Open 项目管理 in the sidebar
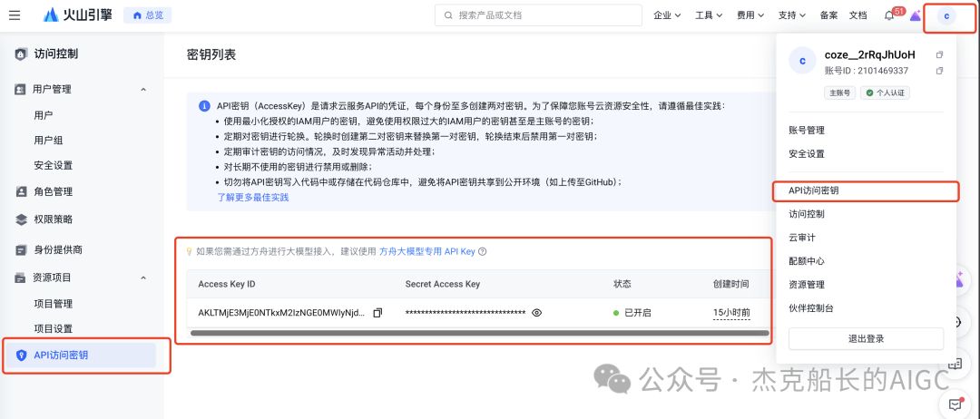The image size is (980, 419). point(54,304)
